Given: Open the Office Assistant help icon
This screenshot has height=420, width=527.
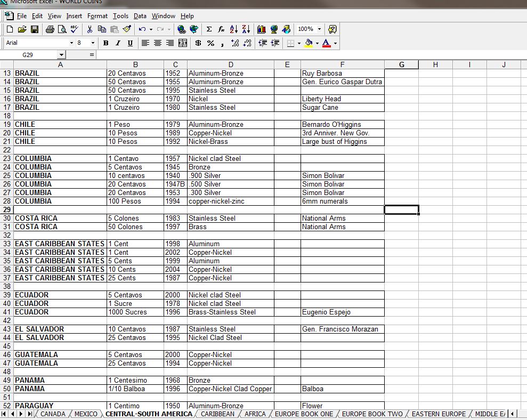Looking at the screenshot, I should point(332,29).
